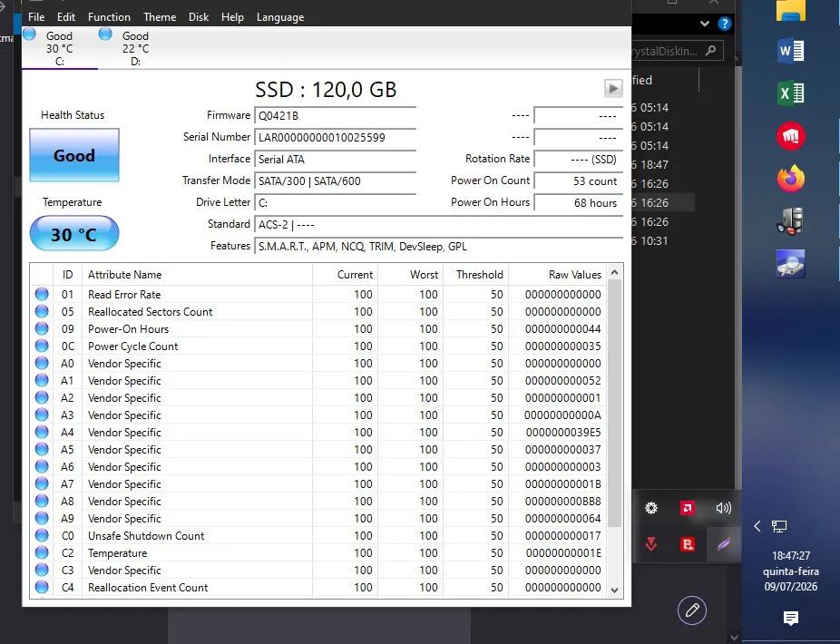
Task: Click the blue help icon in Explorer
Action: click(x=724, y=24)
